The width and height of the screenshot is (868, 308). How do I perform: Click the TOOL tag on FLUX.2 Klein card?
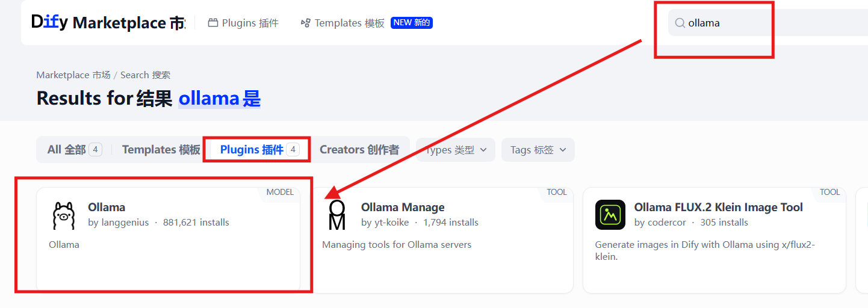point(830,192)
